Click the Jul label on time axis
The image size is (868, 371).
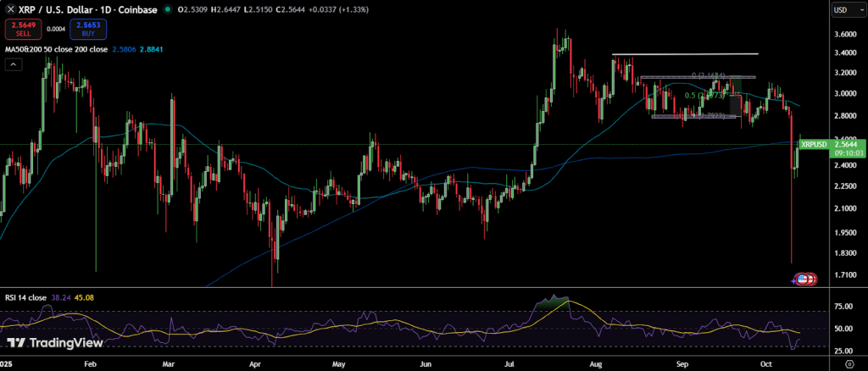pyautogui.click(x=511, y=363)
